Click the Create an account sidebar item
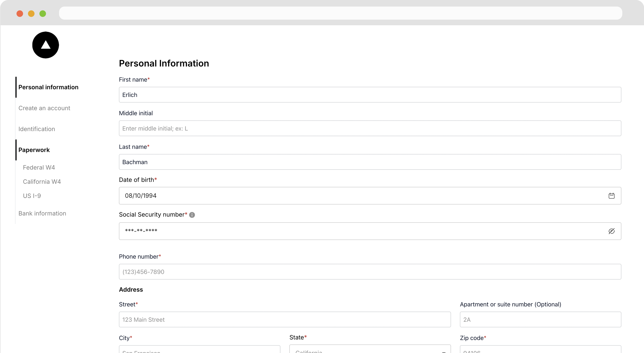The image size is (644, 353). [44, 108]
